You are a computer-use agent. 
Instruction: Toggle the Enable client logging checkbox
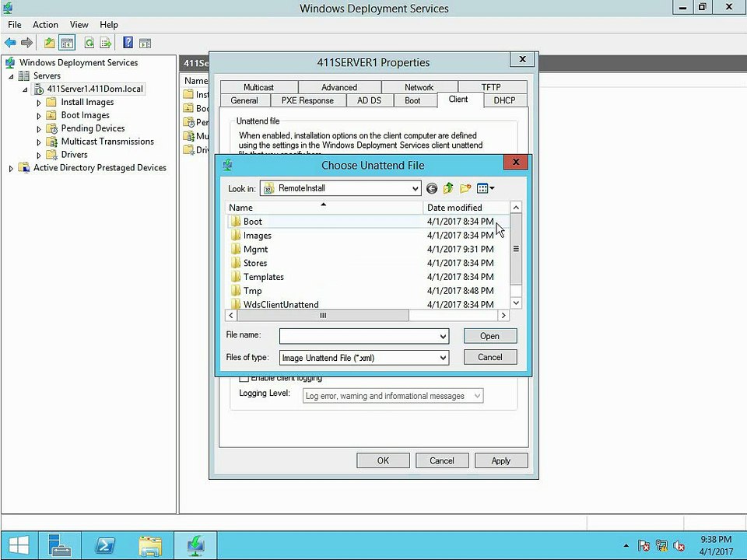coord(244,379)
